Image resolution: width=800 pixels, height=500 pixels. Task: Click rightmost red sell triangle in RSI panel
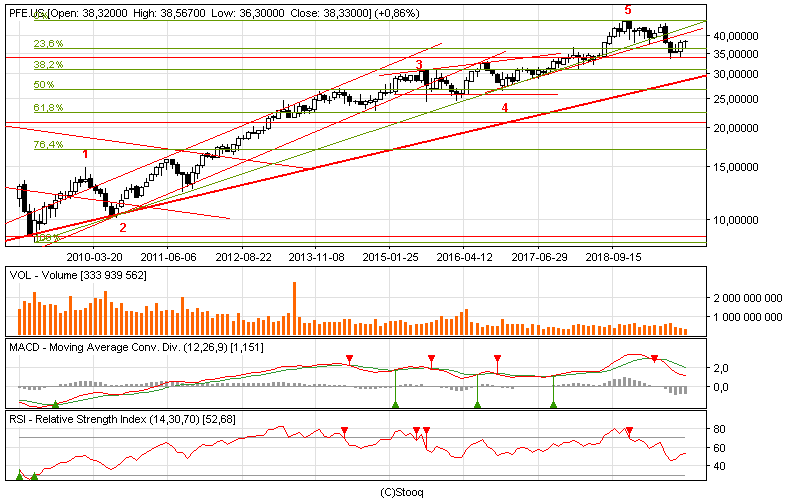click(x=630, y=431)
